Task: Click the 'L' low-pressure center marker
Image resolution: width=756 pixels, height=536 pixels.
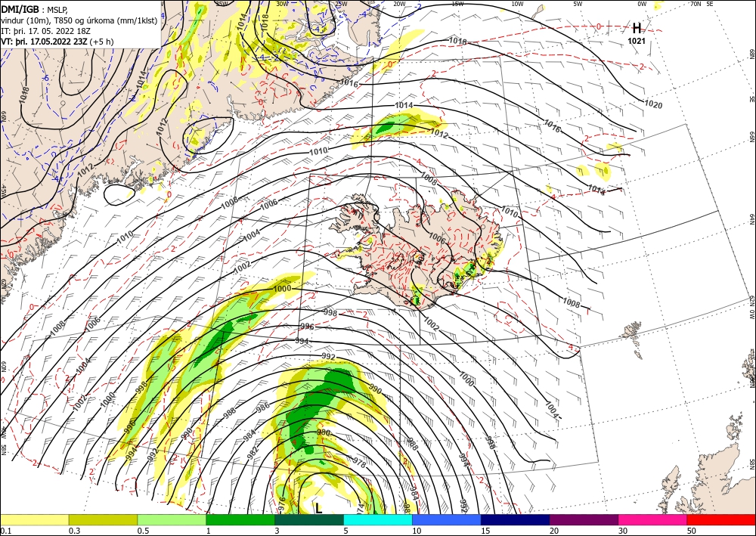Action: (319, 508)
